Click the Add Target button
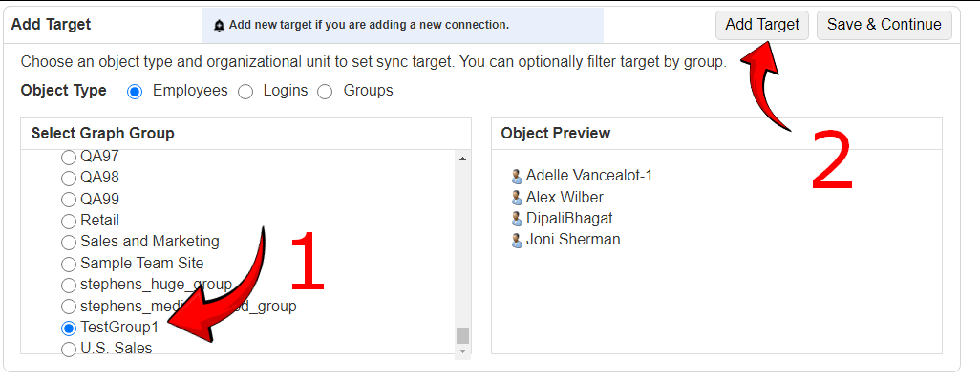 pyautogui.click(x=762, y=25)
